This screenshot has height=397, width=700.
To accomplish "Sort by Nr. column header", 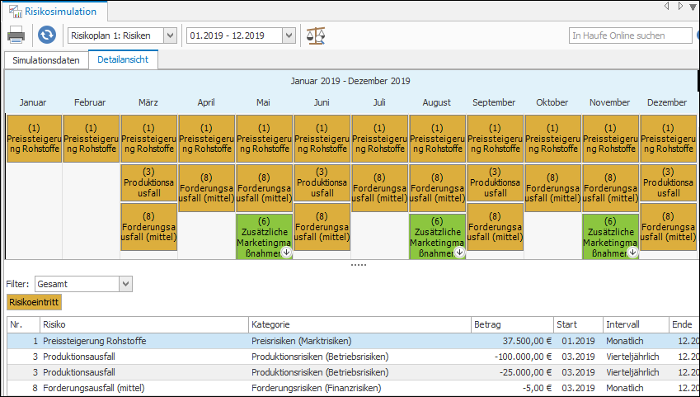I will 24,325.
